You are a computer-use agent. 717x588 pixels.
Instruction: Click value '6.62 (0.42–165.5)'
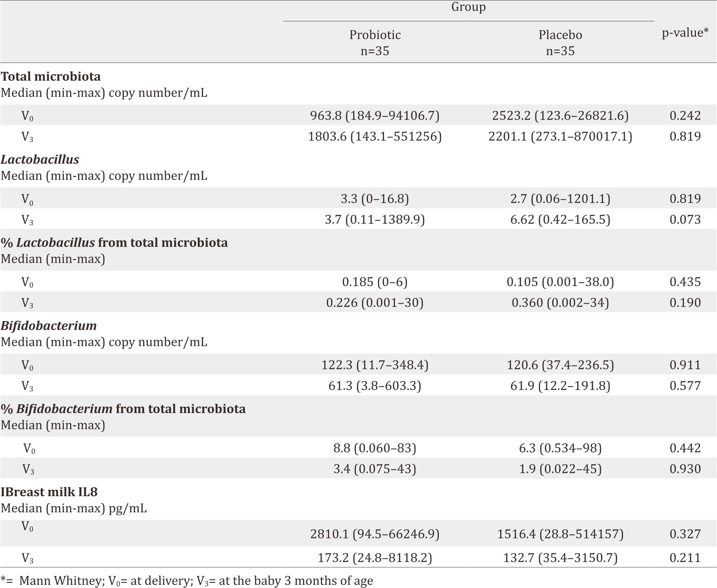[x=560, y=220]
